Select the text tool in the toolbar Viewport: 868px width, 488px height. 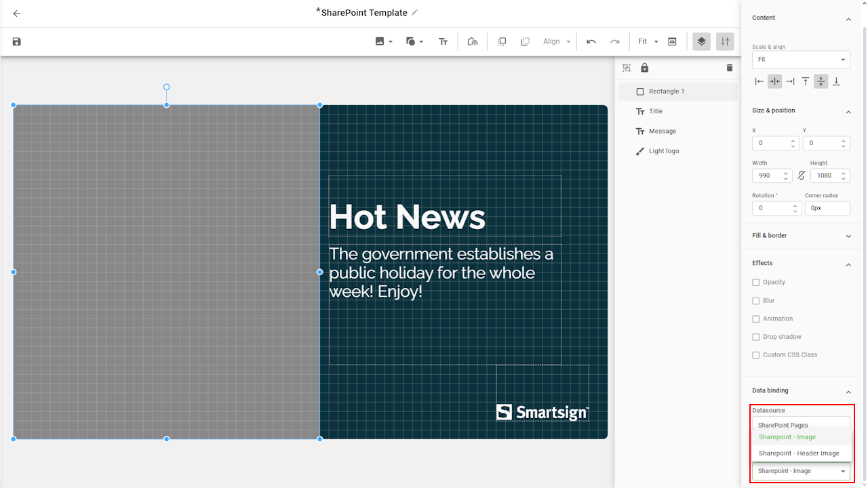[x=443, y=41]
